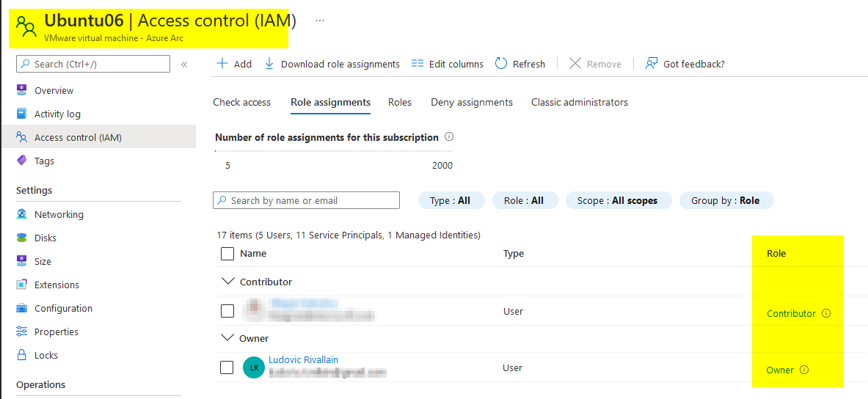Click the Networking icon
The height and width of the screenshot is (399, 868).
(x=21, y=214)
